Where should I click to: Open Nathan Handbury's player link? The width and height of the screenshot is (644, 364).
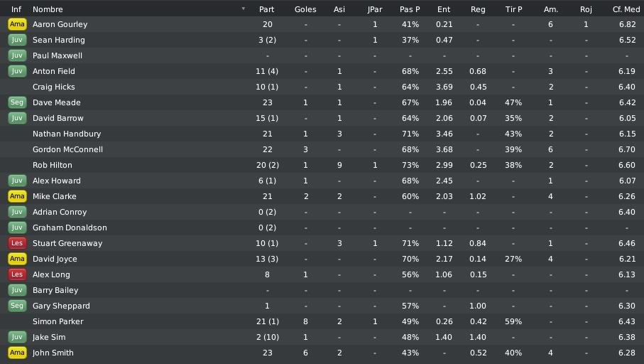(67, 134)
